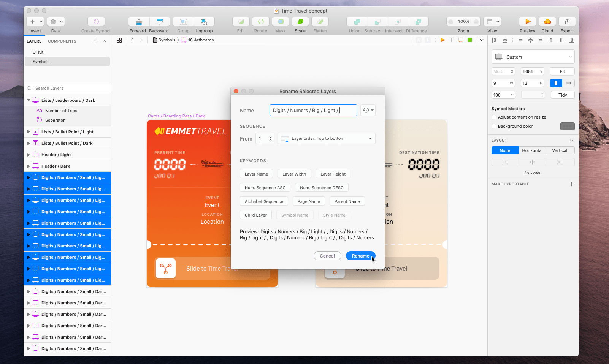This screenshot has width=609, height=364.
Task: Click the Cloud upload icon
Action: pos(547,22)
